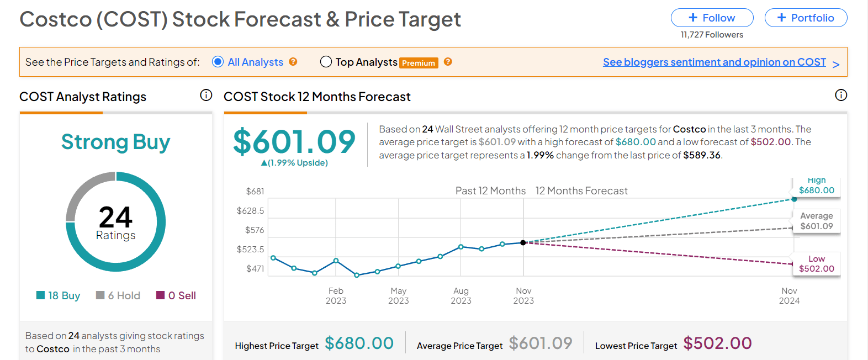Viewport: 868px width, 360px height.
Task: Select the All Analysts radio button
Action: pyautogui.click(x=218, y=62)
